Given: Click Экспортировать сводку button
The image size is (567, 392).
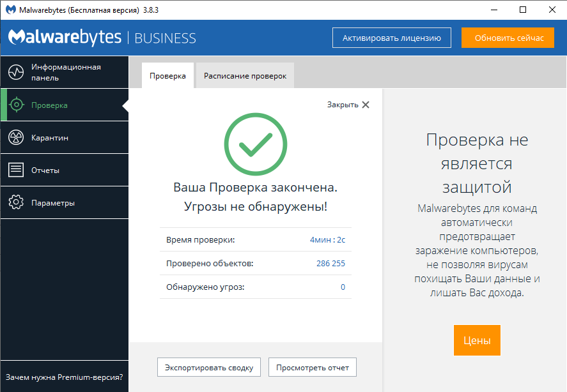Looking at the screenshot, I should tap(209, 367).
